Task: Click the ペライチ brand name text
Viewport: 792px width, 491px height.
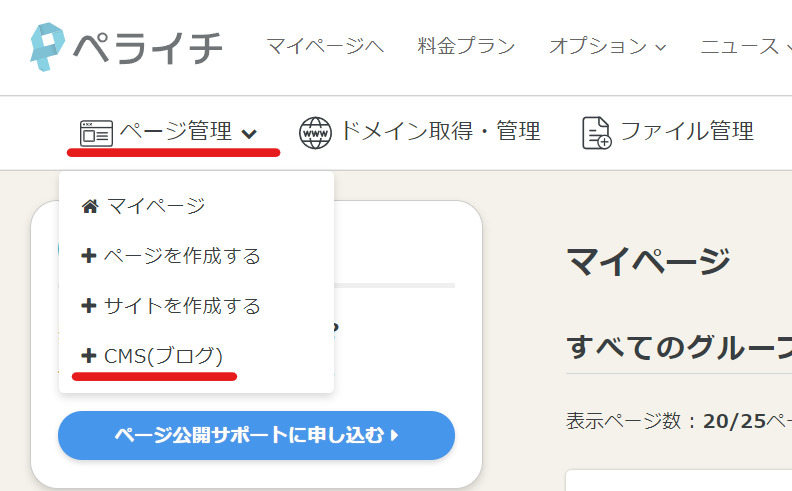Action: (x=148, y=48)
